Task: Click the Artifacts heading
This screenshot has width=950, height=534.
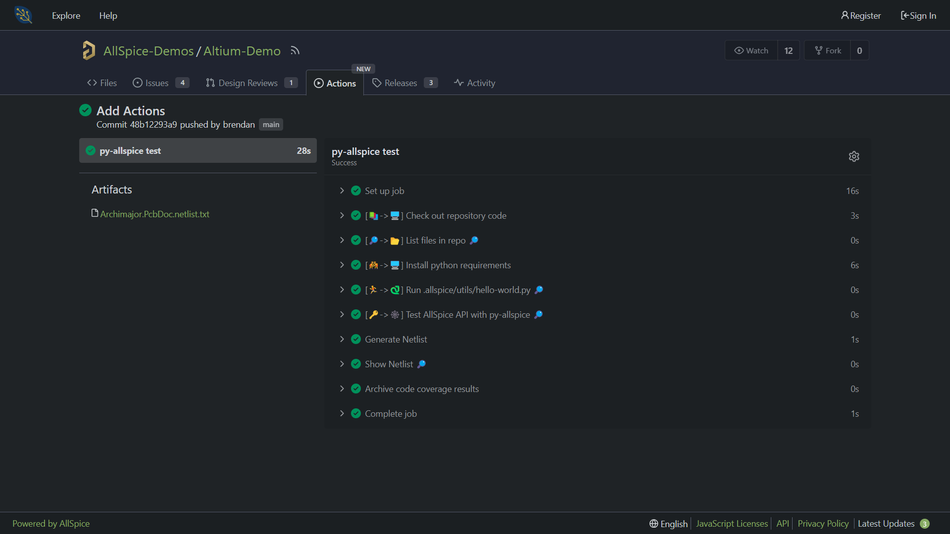Action: (111, 190)
